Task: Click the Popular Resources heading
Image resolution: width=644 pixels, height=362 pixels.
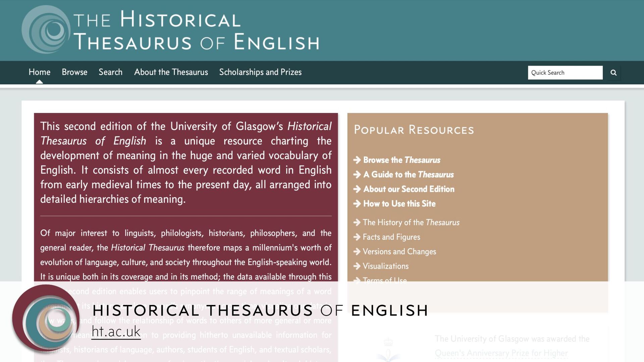Action: coord(414,130)
